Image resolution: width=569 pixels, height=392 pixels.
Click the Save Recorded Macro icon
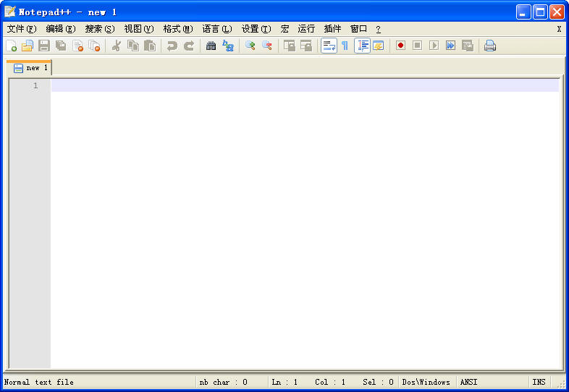(x=468, y=46)
